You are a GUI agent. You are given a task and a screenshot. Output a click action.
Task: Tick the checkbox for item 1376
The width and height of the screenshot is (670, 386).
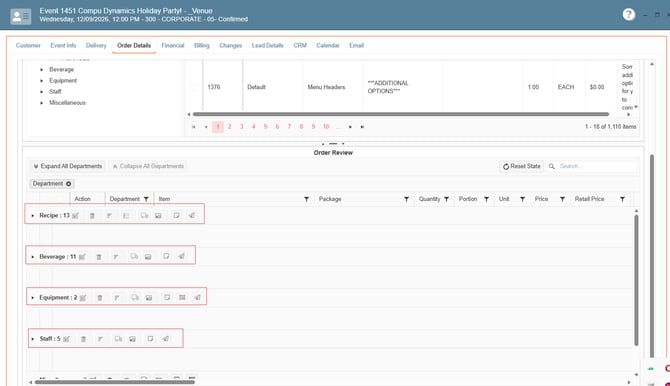193,87
